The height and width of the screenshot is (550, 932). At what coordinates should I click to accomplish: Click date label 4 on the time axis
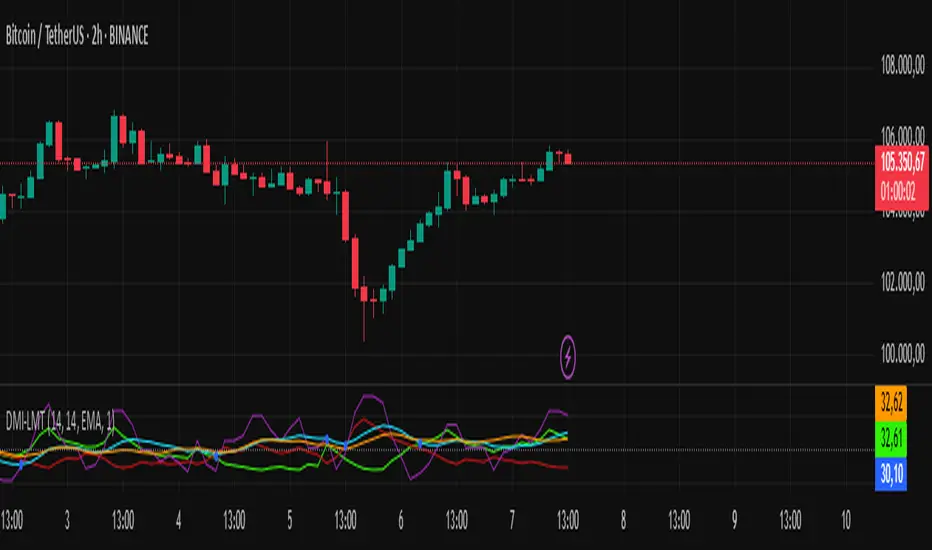pos(178,520)
